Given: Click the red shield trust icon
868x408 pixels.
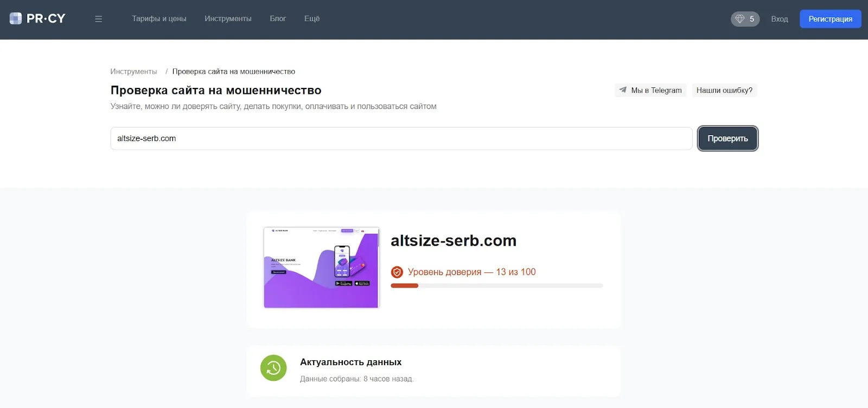Looking at the screenshot, I should [397, 272].
